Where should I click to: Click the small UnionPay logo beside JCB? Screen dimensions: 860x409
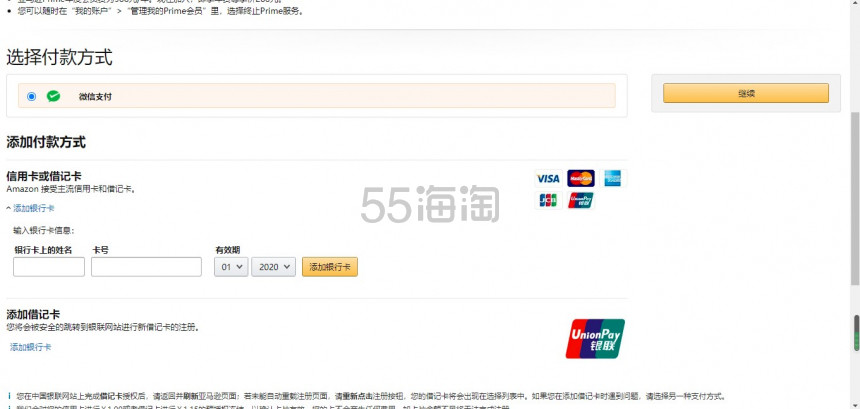click(580, 200)
